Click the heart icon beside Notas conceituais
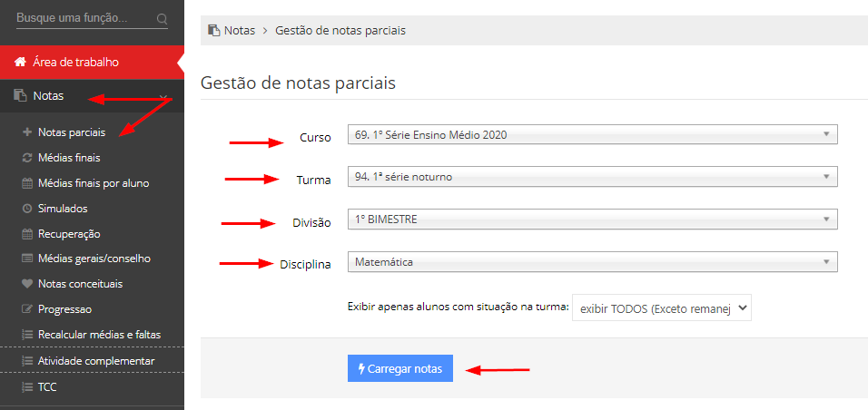The width and height of the screenshot is (868, 410). (x=26, y=284)
